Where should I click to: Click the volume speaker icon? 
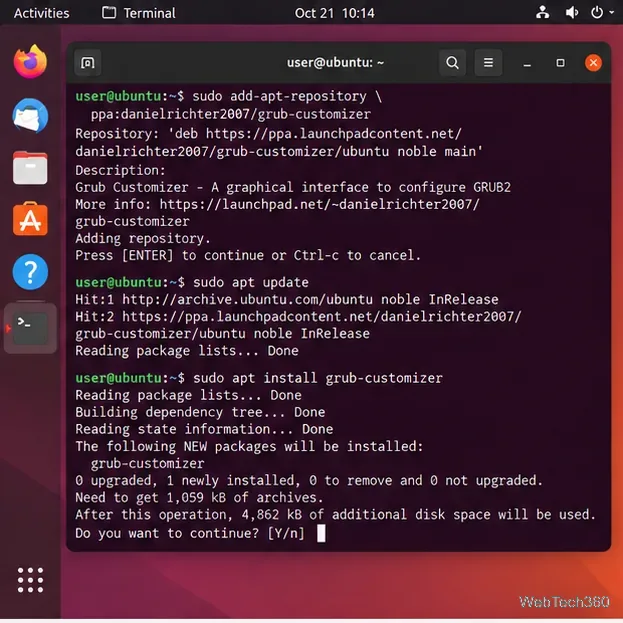(x=572, y=13)
